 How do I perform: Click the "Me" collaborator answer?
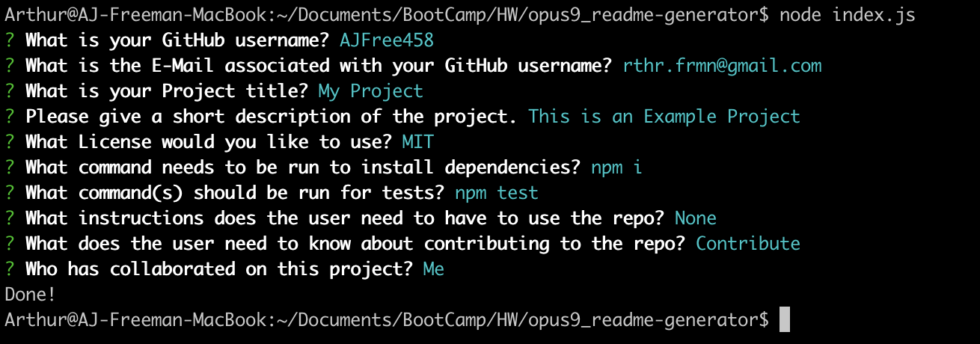click(x=433, y=269)
